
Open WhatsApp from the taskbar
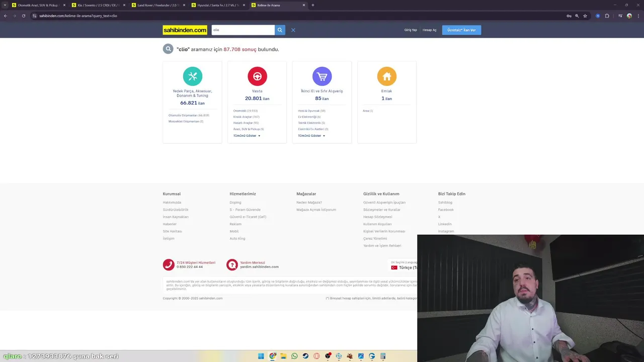click(x=294, y=356)
